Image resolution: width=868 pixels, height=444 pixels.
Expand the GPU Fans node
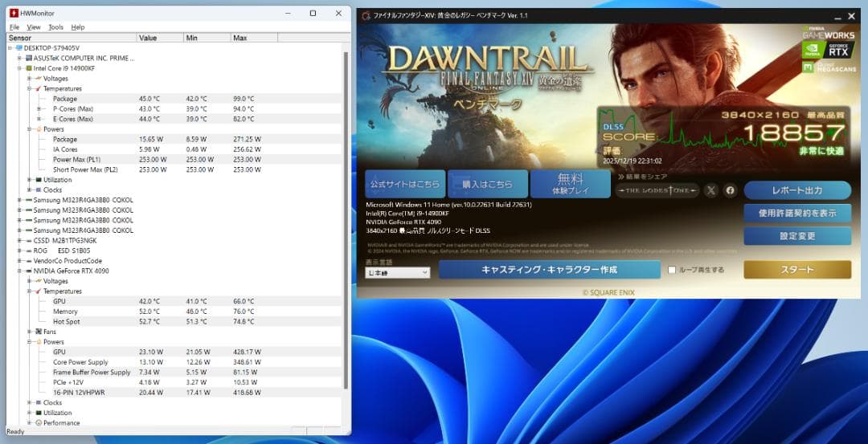[30, 332]
